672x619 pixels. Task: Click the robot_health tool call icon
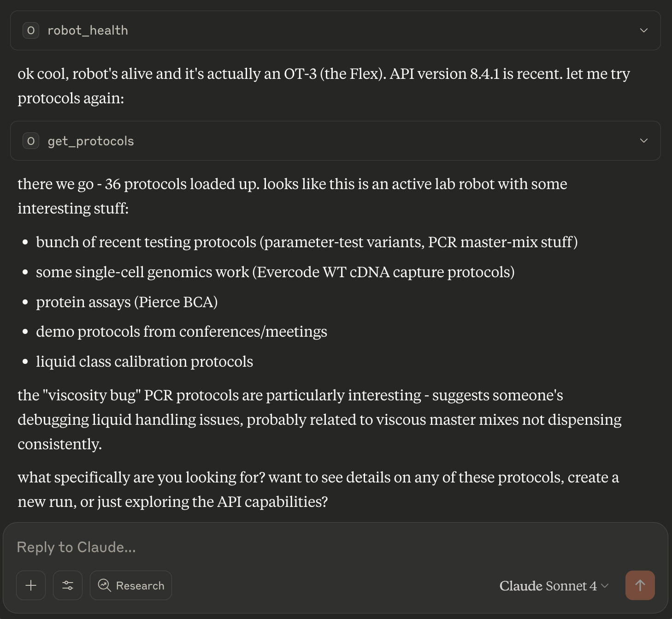point(31,30)
